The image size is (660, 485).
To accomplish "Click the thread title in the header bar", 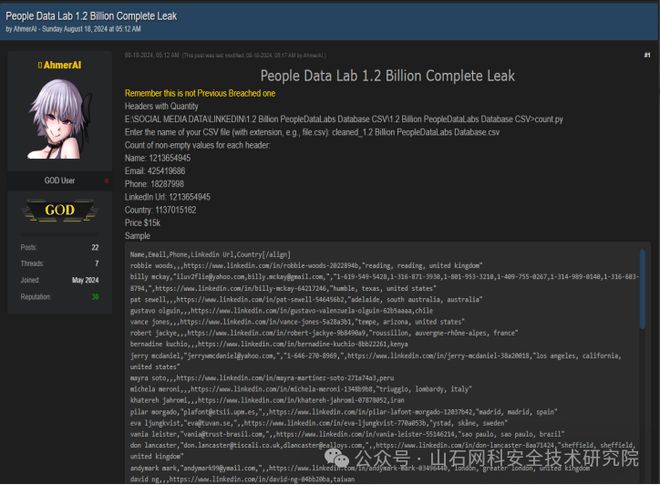I will (x=91, y=16).
